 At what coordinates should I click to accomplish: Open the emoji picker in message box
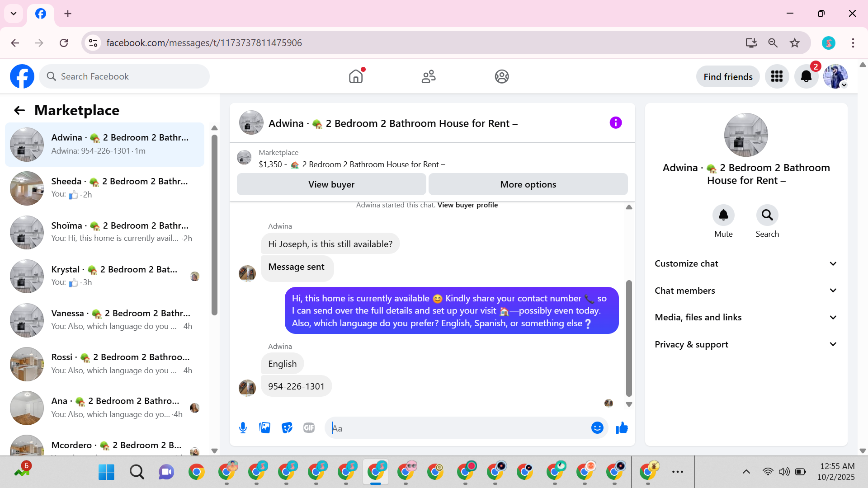597,428
